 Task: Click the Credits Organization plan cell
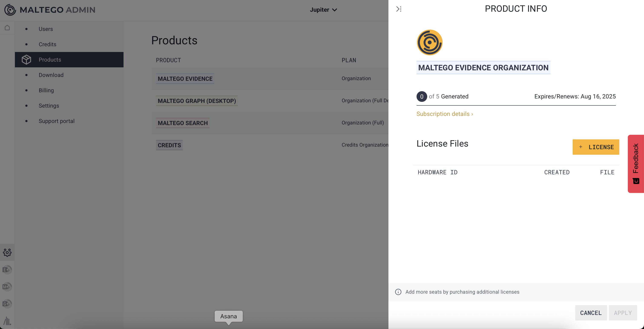(x=365, y=145)
